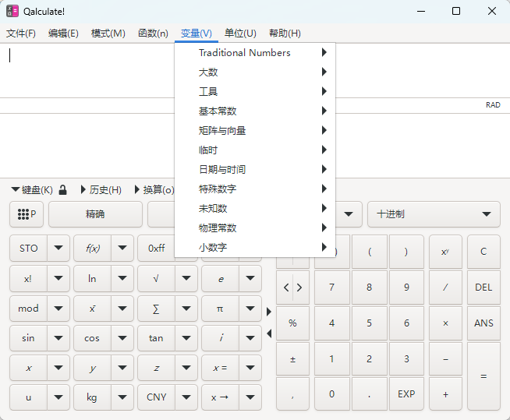Viewport: 510px width, 420px height.
Task: Click the close parenthesis button
Action: coord(406,252)
